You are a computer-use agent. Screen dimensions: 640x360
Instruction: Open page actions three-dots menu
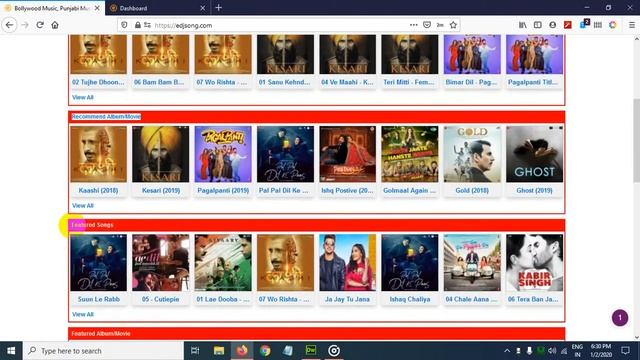(x=413, y=25)
